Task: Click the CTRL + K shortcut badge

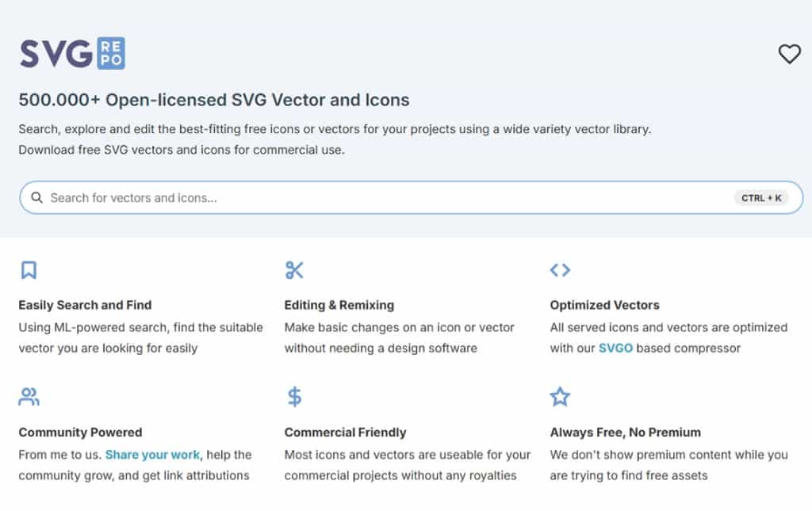Action: click(761, 198)
